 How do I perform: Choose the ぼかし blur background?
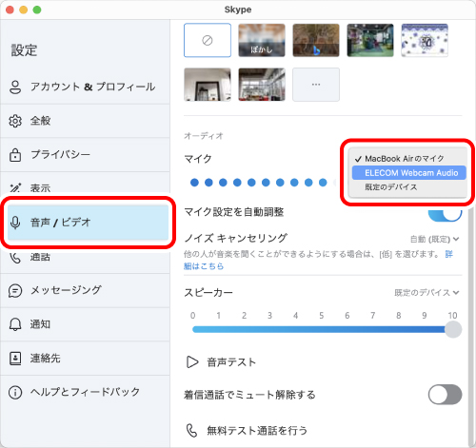pyautogui.click(x=262, y=40)
